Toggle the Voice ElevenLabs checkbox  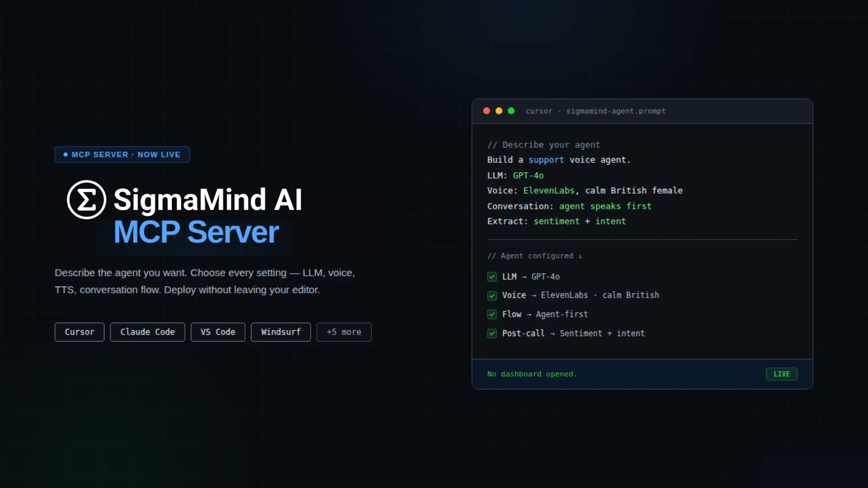(x=492, y=296)
